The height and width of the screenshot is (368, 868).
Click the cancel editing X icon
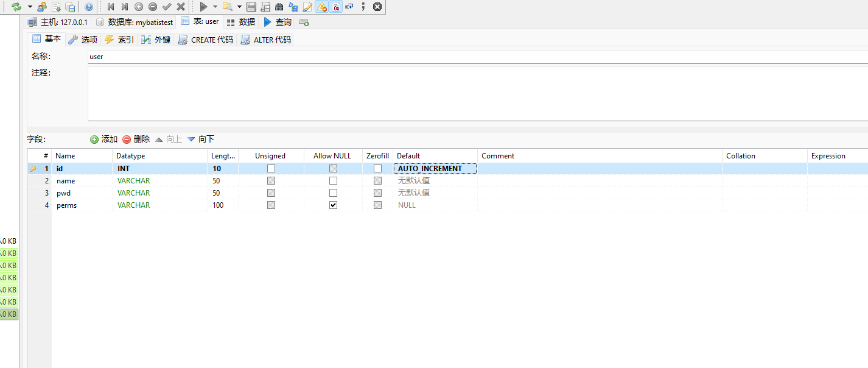(181, 7)
